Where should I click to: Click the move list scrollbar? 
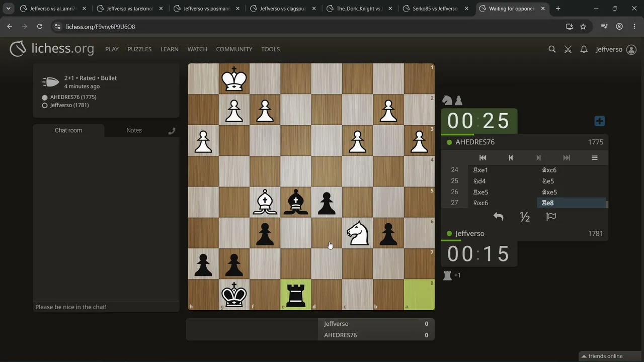pos(607,204)
